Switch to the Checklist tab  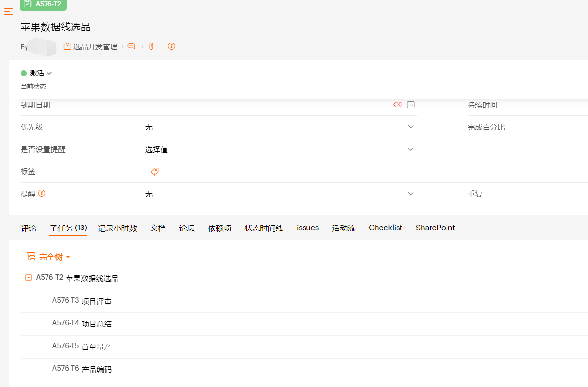pos(385,228)
